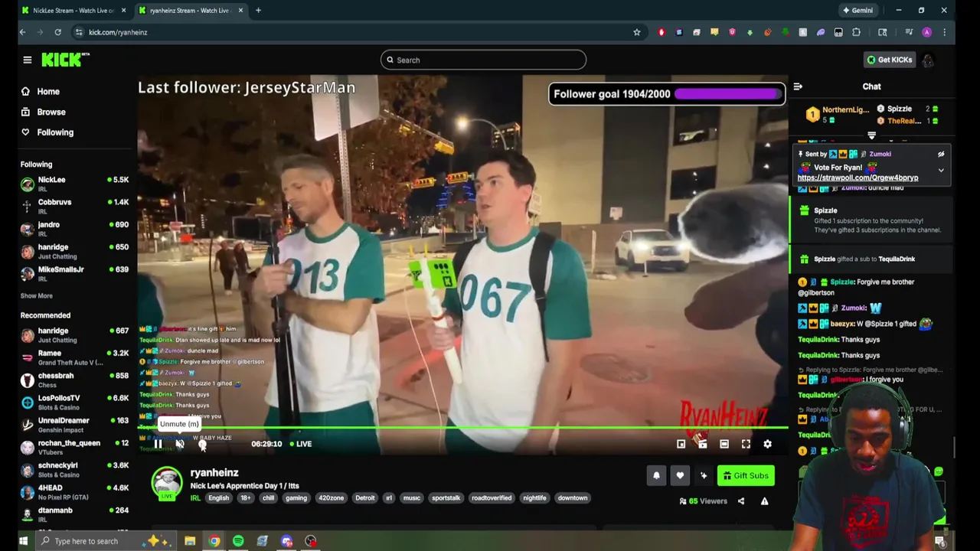Expand Show more under Following
Viewport: 980px width, 551px height.
click(x=36, y=295)
